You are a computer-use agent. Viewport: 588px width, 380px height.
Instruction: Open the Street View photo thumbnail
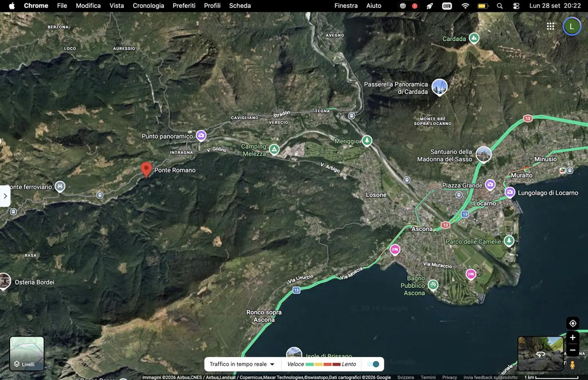(541, 353)
